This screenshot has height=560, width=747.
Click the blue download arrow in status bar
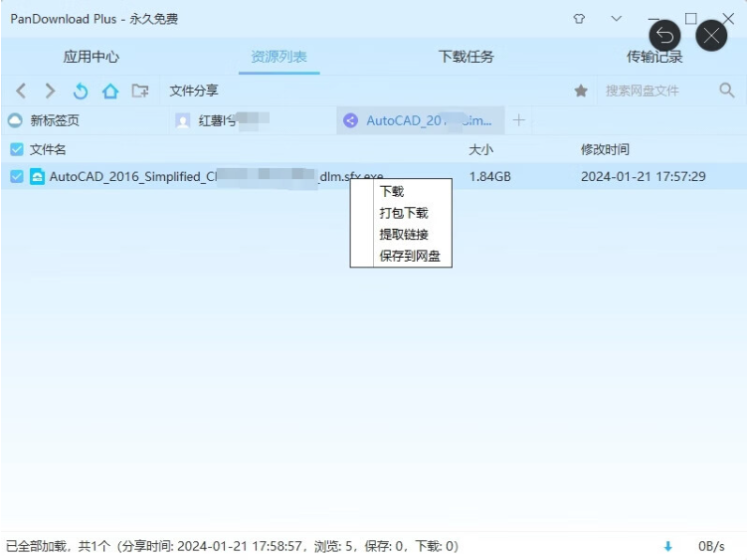click(667, 546)
